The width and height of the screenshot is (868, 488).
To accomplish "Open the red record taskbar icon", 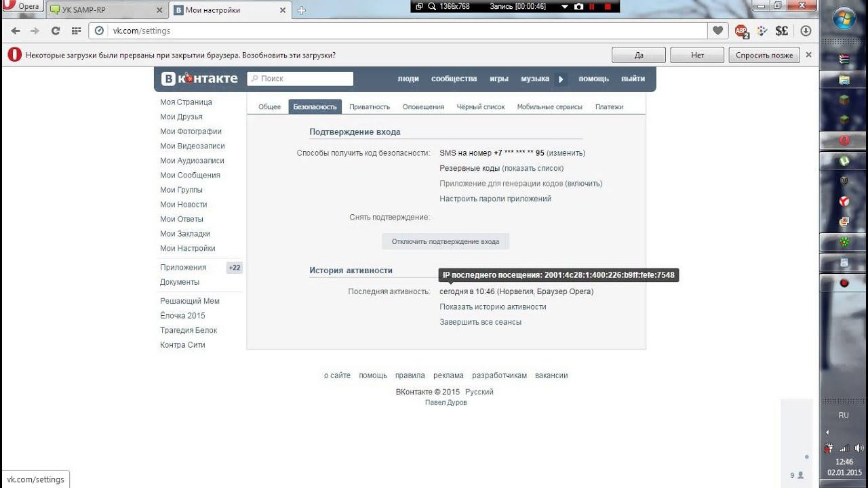I will [x=844, y=283].
